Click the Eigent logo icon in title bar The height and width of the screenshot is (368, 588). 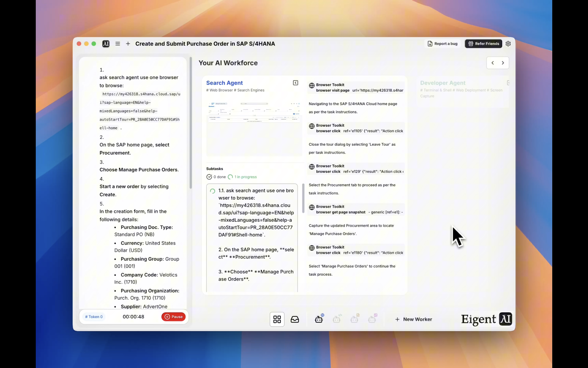tap(106, 44)
